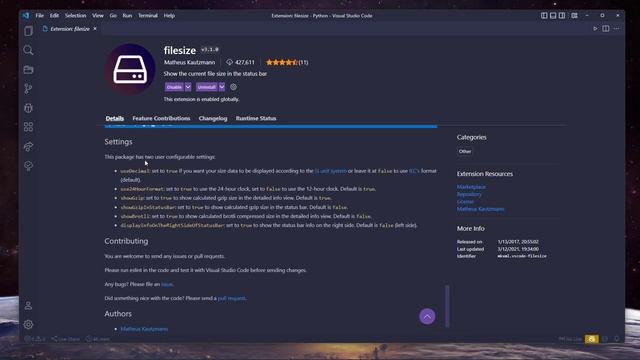This screenshot has height=360, width=640.
Task: Open the Source Control view
Action: (x=28, y=89)
